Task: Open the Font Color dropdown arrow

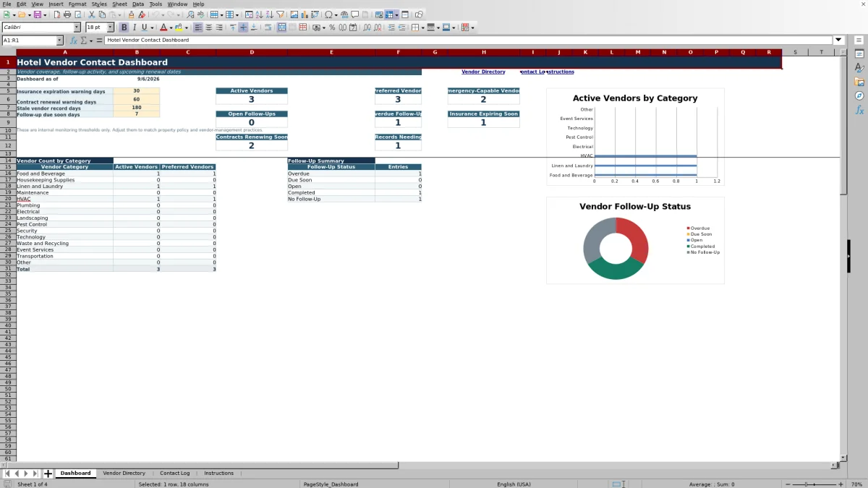Action: (171, 27)
